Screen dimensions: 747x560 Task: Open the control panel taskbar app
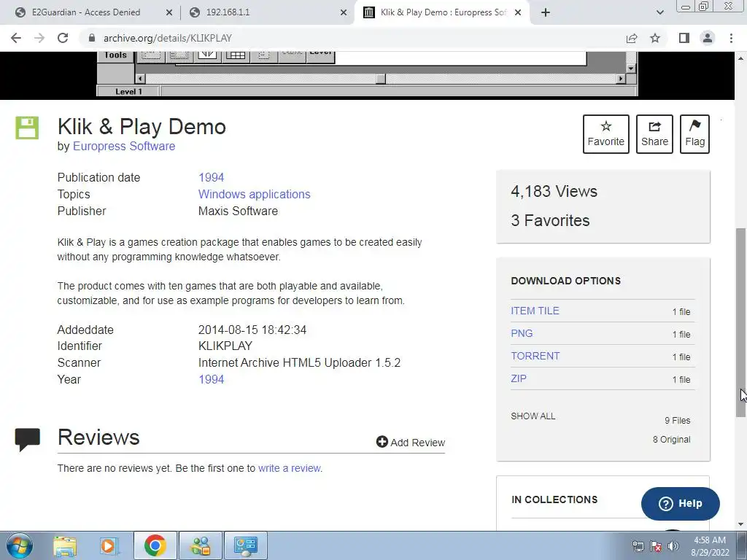[x=245, y=545]
